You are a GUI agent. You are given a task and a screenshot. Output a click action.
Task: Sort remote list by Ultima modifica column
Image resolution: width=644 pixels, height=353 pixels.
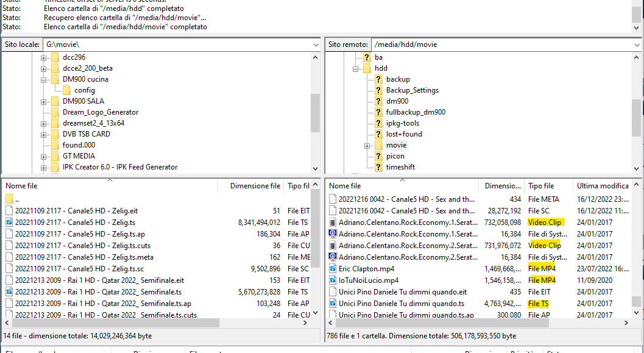[603, 186]
